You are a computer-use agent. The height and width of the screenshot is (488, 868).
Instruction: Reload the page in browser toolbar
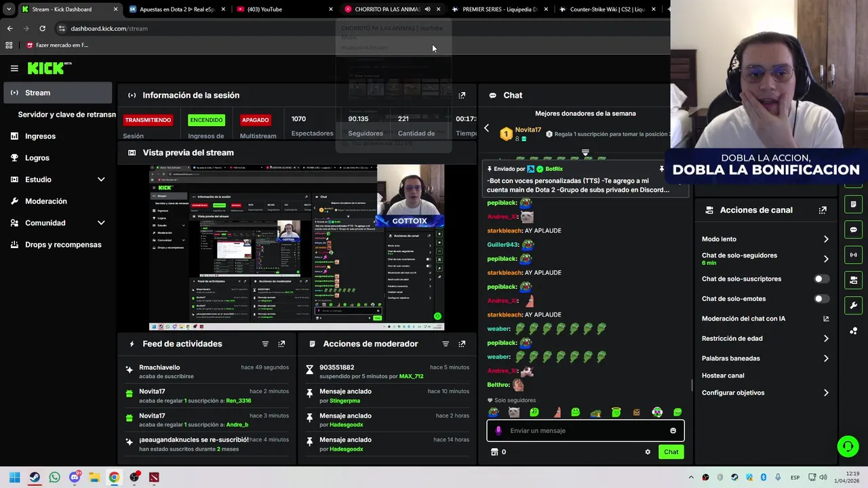[x=42, y=28]
